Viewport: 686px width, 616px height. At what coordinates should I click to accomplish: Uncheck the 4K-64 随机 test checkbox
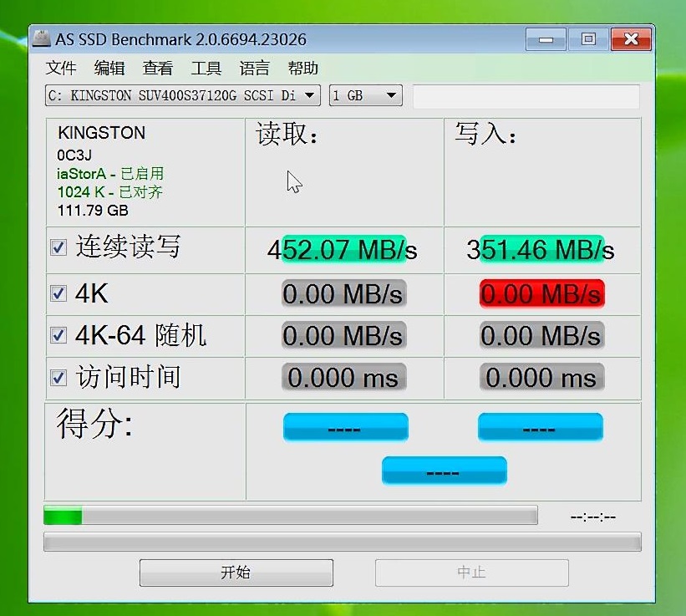(57, 334)
